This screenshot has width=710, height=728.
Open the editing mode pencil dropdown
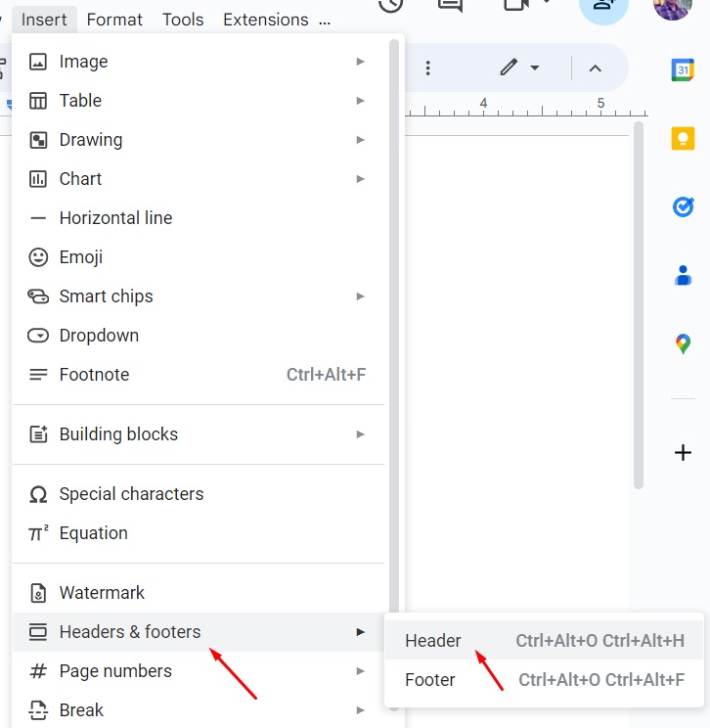(520, 68)
